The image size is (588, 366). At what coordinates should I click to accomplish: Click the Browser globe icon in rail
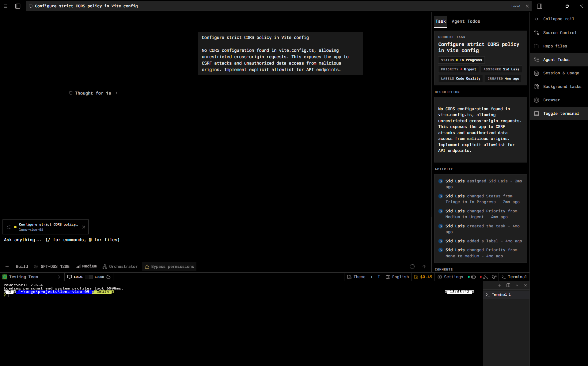pos(537,100)
